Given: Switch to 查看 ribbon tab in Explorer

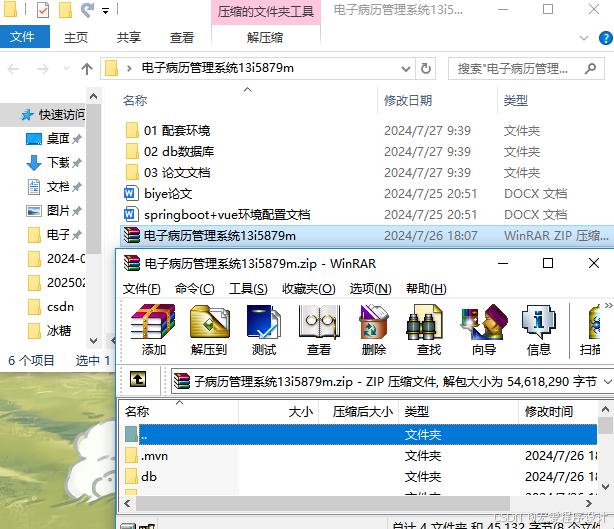Looking at the screenshot, I should pyautogui.click(x=182, y=38).
